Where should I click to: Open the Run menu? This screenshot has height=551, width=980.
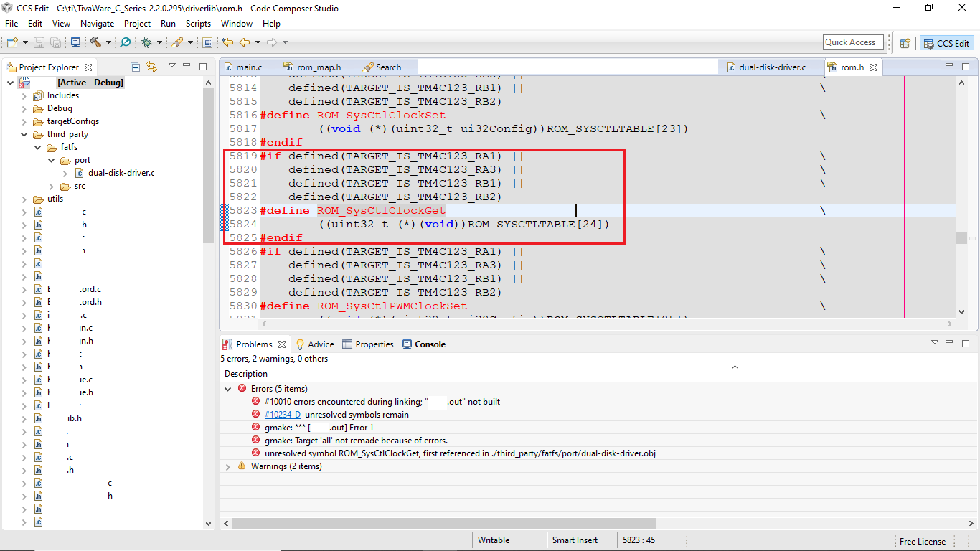tap(168, 24)
